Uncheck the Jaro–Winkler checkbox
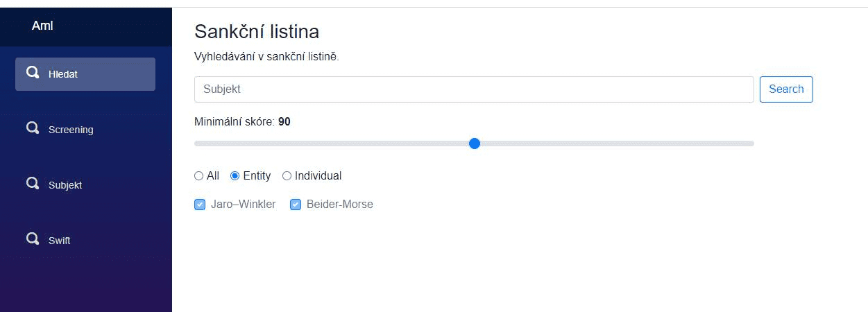The image size is (868, 312). (200, 205)
